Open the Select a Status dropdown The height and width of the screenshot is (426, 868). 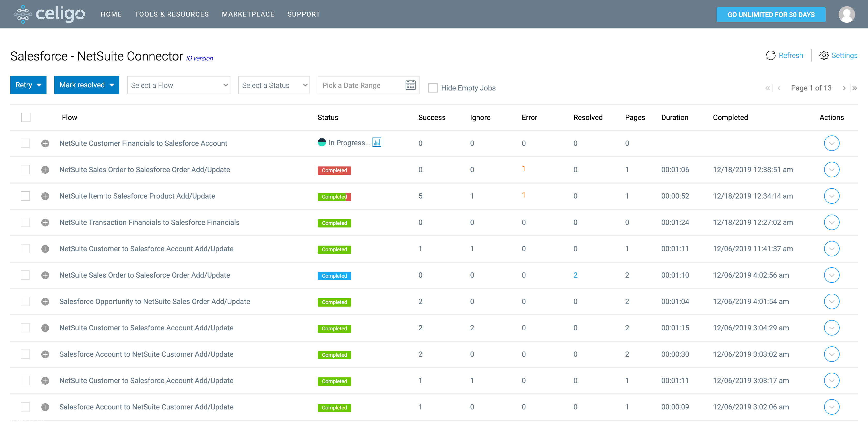point(274,85)
